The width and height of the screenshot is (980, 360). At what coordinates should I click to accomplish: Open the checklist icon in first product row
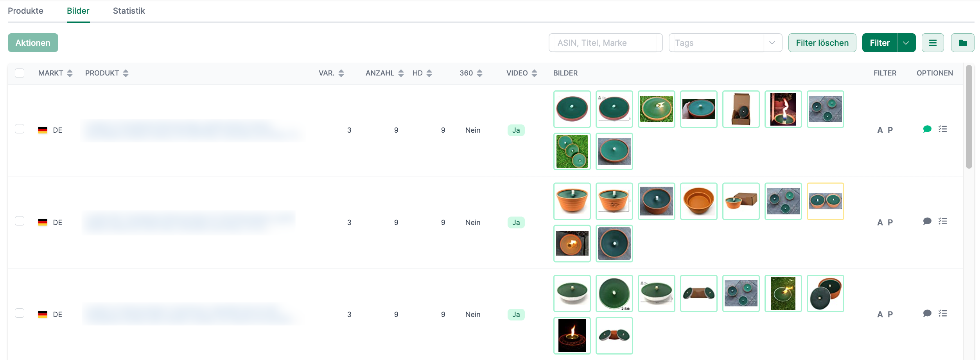coord(942,129)
